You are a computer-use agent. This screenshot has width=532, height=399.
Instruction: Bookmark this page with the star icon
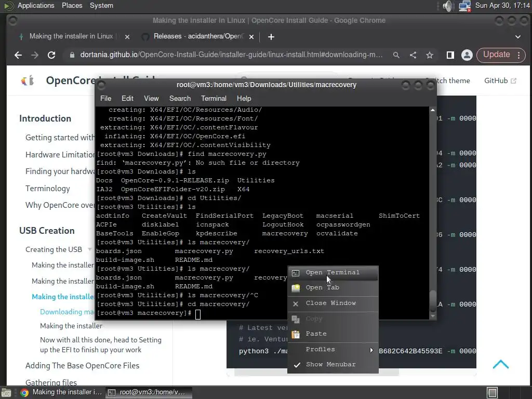tap(430, 55)
